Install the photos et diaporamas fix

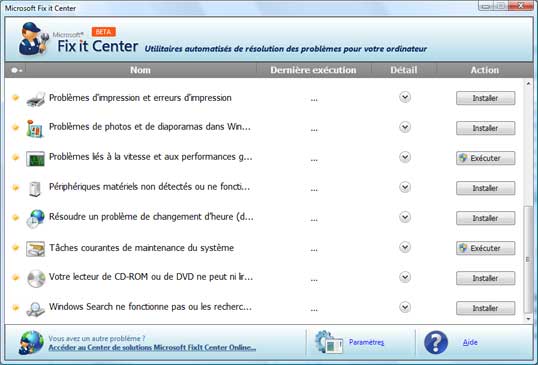point(486,128)
